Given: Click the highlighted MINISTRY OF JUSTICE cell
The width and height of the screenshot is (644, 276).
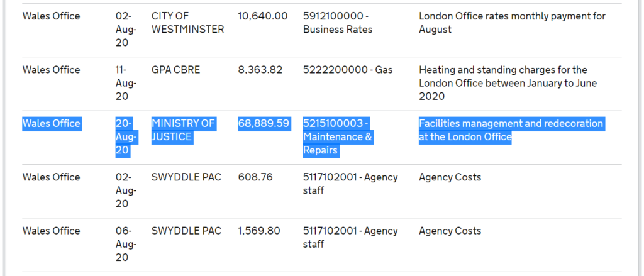Looking at the screenshot, I should [x=183, y=130].
